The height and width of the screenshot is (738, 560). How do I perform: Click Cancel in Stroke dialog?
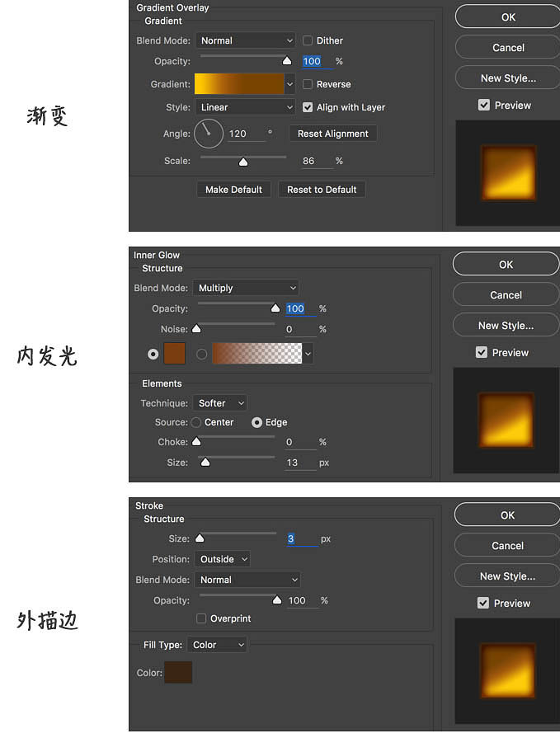tap(507, 546)
